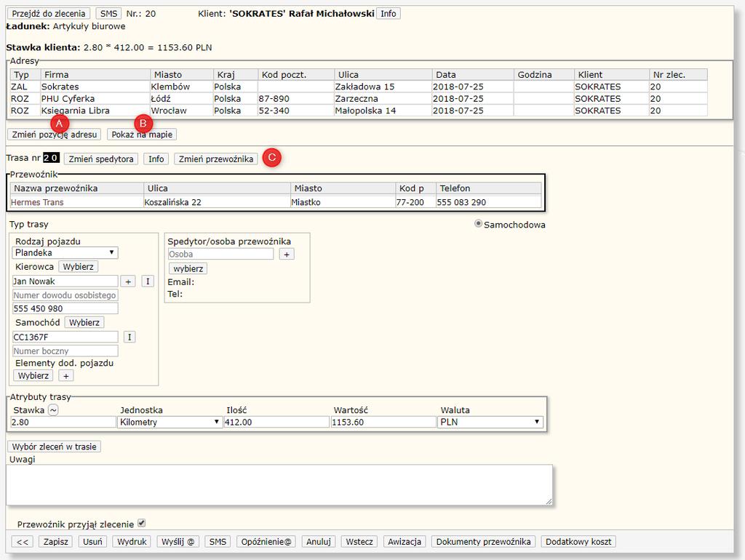
Task: Click the Numer boczny field
Action: click(x=65, y=351)
